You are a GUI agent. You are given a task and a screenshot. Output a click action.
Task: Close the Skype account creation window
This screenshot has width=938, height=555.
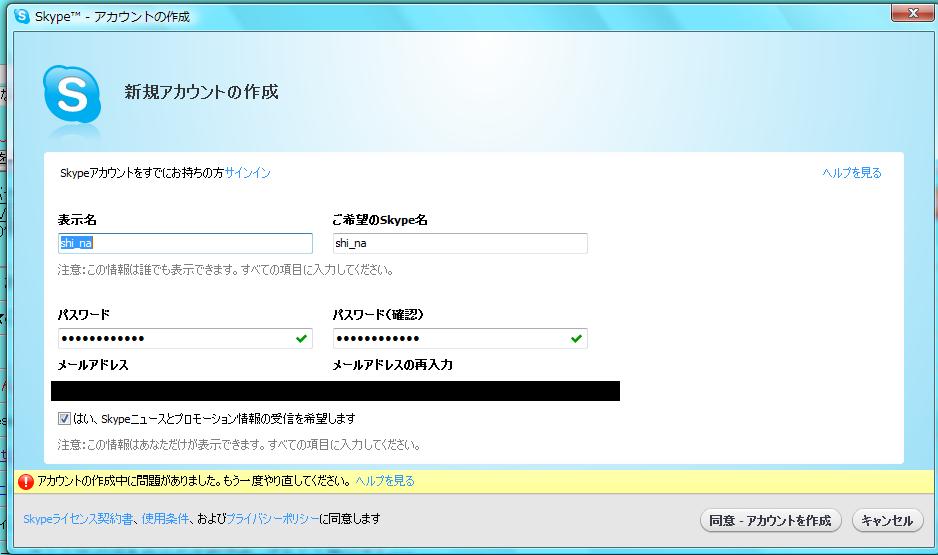click(912, 13)
